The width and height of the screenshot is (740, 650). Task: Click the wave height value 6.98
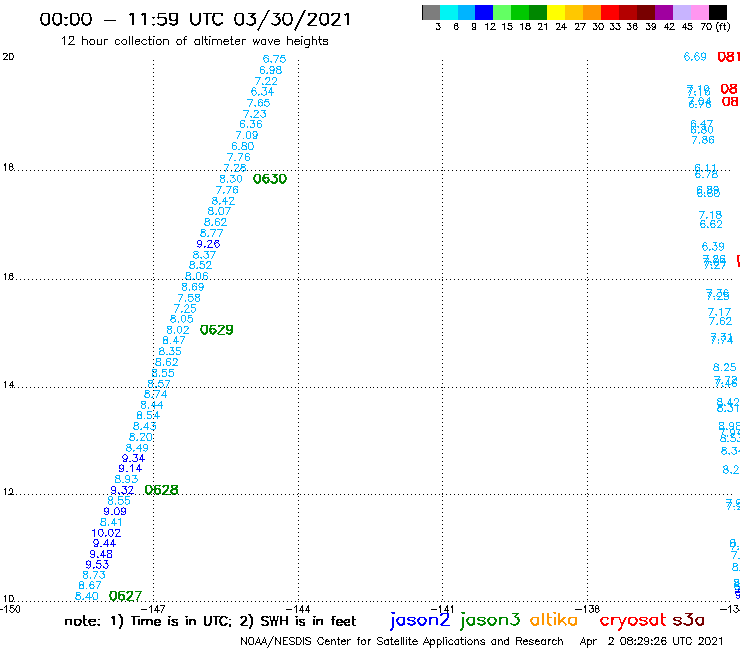tap(270, 70)
